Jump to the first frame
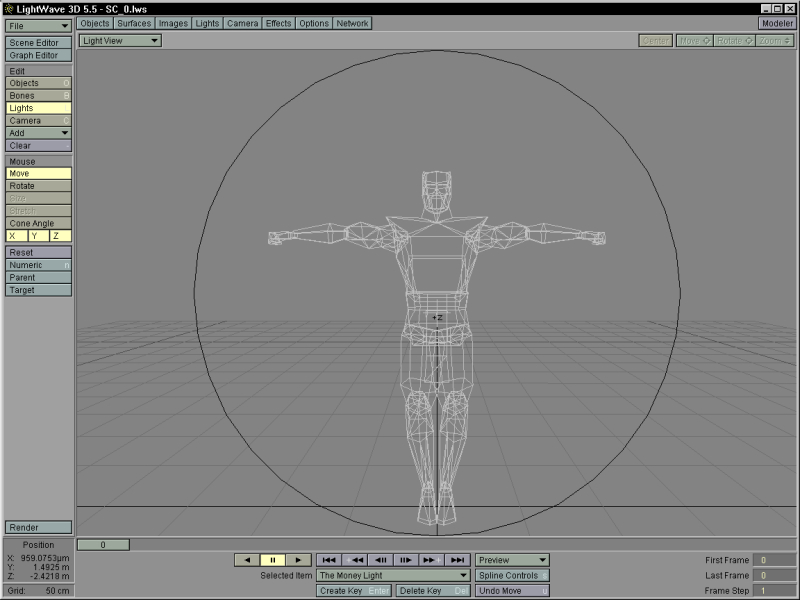800x600 pixels. pyautogui.click(x=328, y=560)
